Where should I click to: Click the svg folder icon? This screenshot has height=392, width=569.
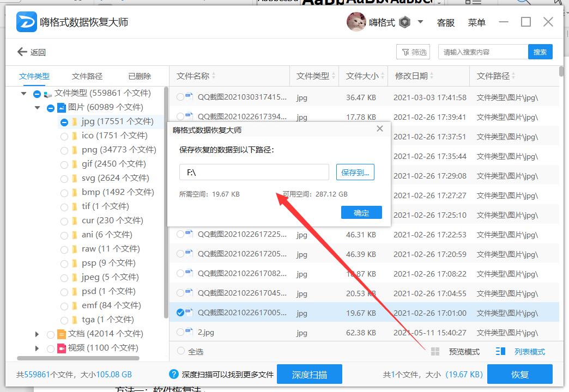tap(74, 179)
